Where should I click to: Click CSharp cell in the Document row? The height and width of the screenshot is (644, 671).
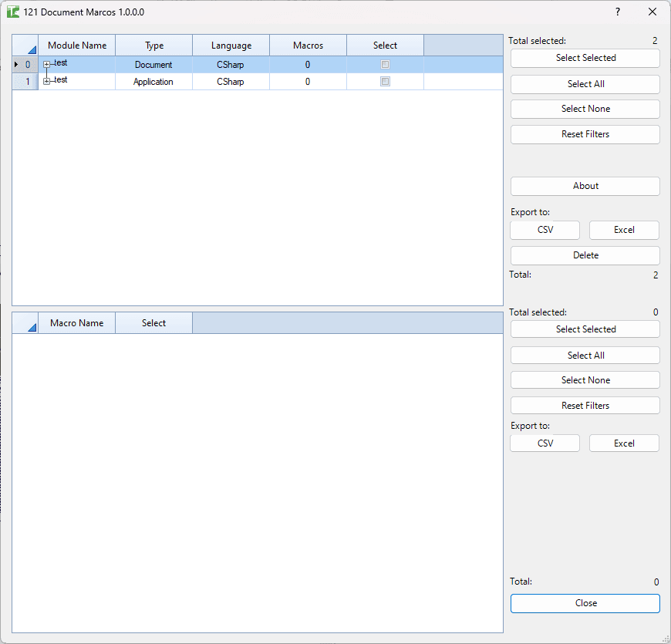[x=231, y=65]
